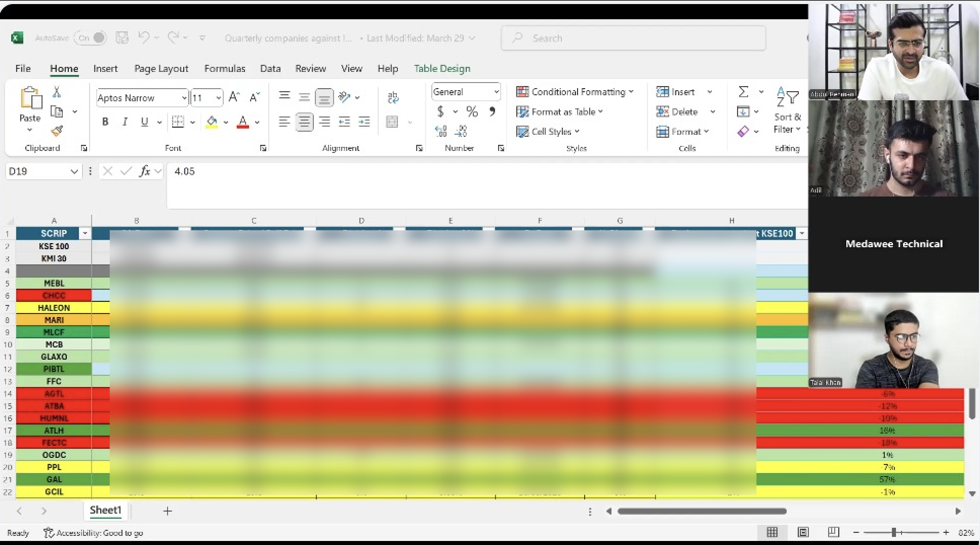Click the AutoSum sigma icon

[743, 92]
